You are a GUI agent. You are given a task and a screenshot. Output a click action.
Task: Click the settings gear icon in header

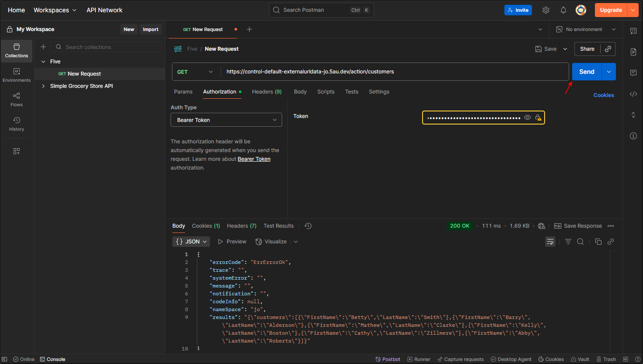tap(546, 10)
